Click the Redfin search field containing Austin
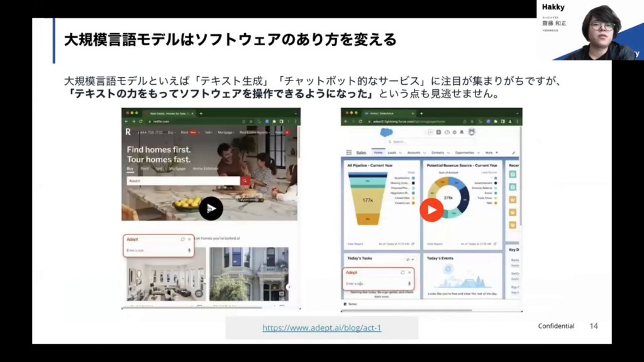This screenshot has width=644, height=362. click(182, 181)
